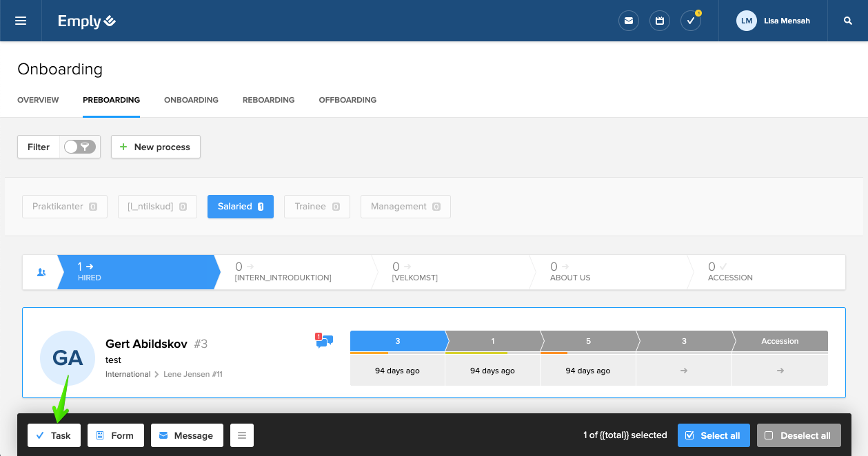868x456 pixels.
Task: Open chat messages icon for Gert Abildskov
Action: tap(324, 341)
